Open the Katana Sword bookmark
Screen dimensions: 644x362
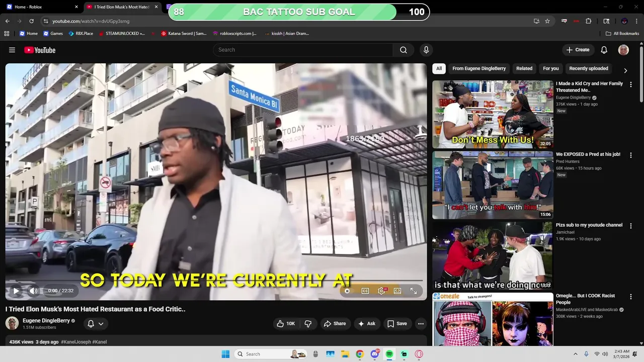click(184, 34)
